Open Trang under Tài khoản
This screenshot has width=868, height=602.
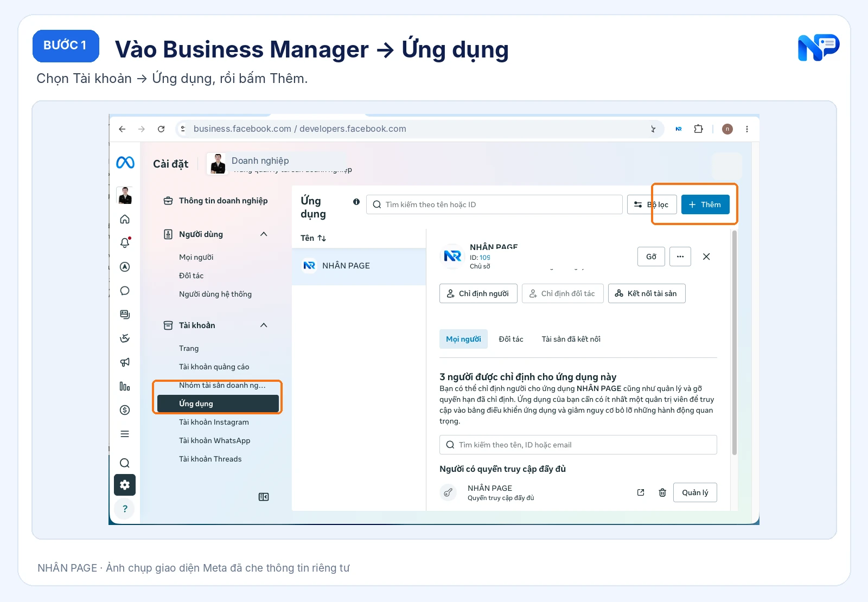pyautogui.click(x=189, y=348)
